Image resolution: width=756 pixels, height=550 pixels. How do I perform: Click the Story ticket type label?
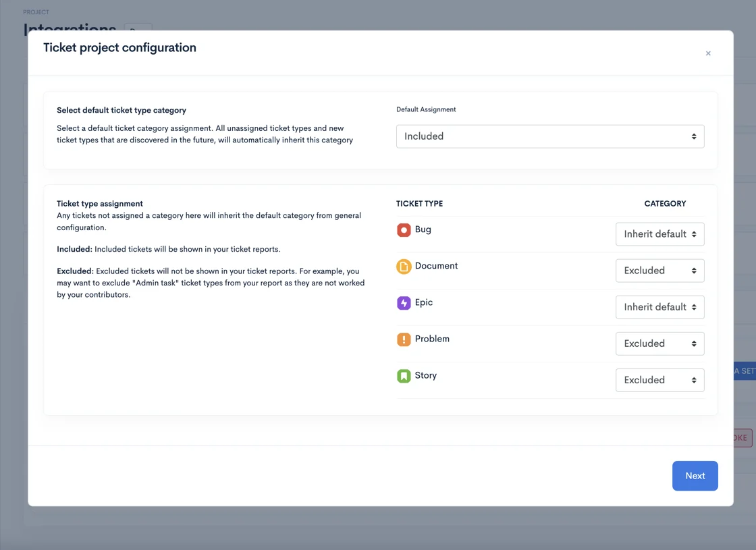[426, 375]
